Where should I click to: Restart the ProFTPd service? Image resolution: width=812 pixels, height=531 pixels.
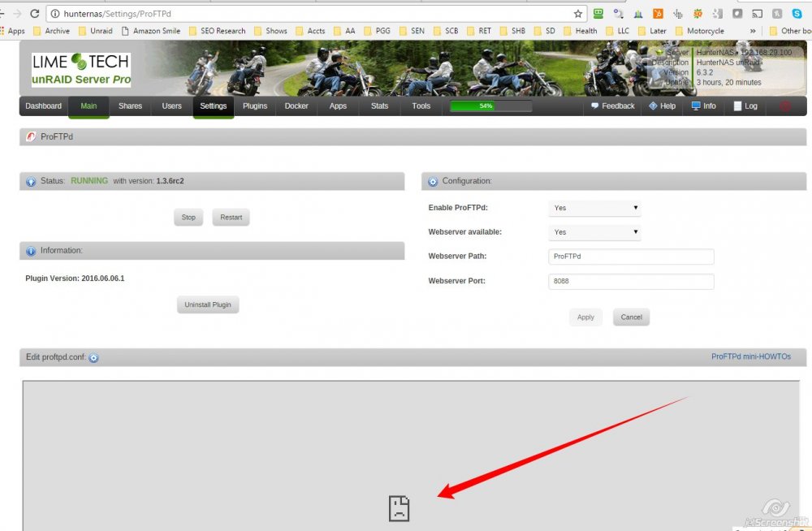[x=231, y=218]
